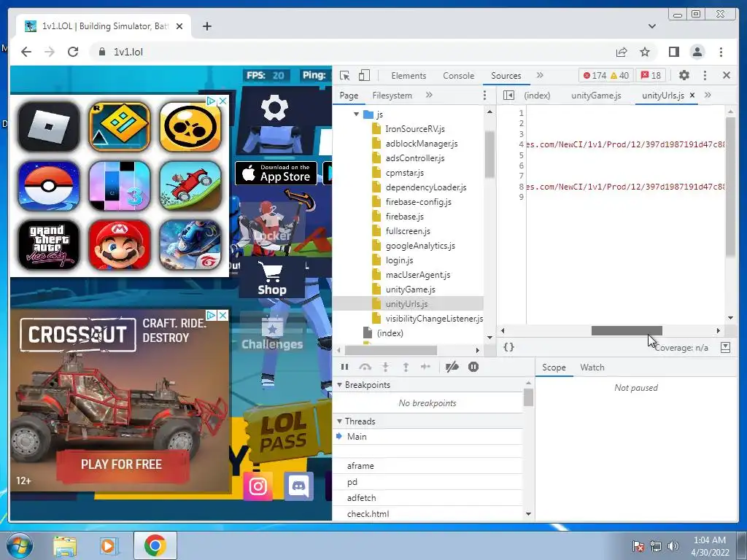Image resolution: width=747 pixels, height=560 pixels.
Task: Open fullscreen.js file
Action: tap(408, 231)
